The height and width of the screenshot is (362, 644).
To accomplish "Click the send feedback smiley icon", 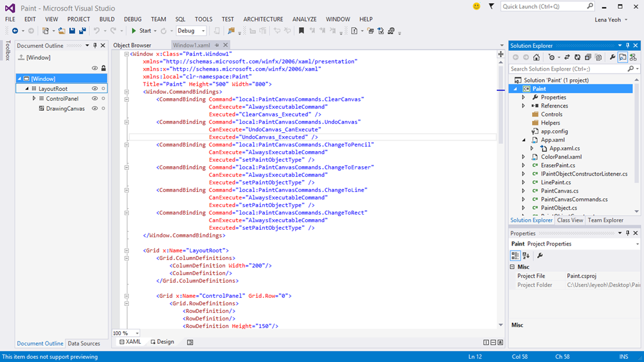I will coord(476,6).
